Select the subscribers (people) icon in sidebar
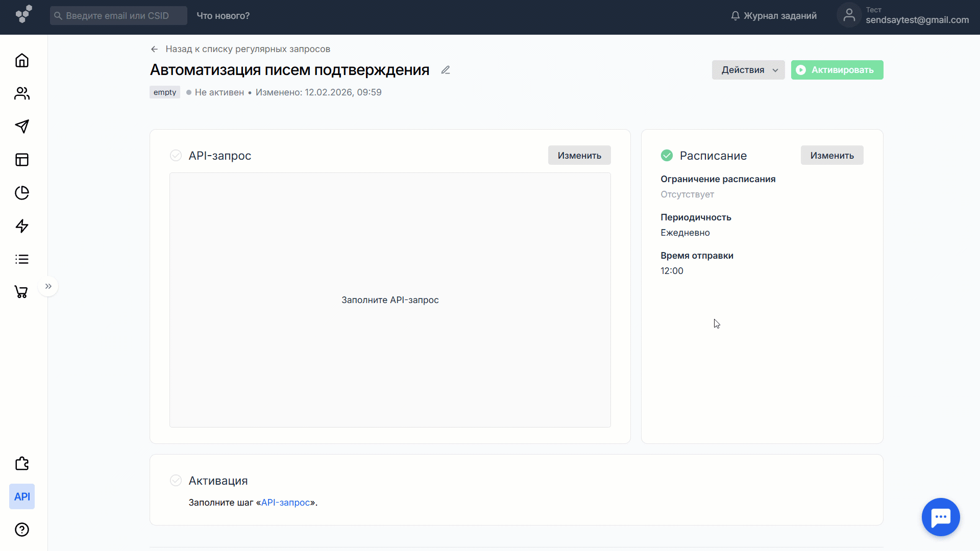The image size is (980, 551). (x=22, y=93)
